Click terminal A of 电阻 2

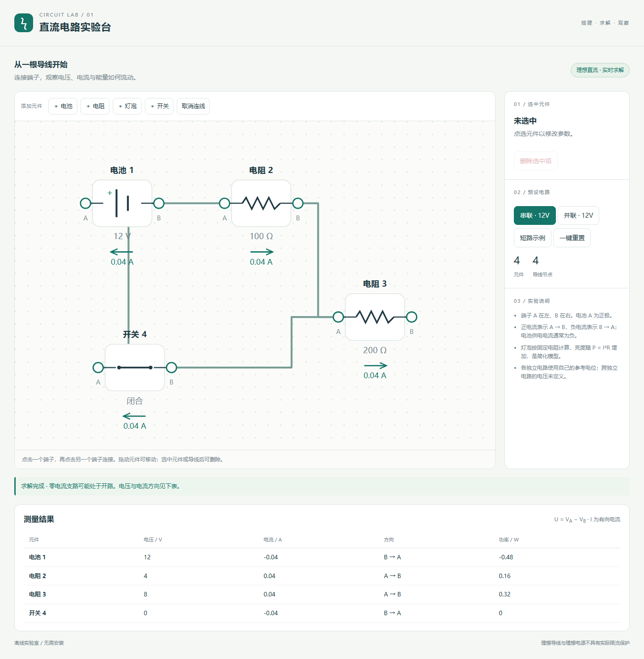(x=225, y=203)
